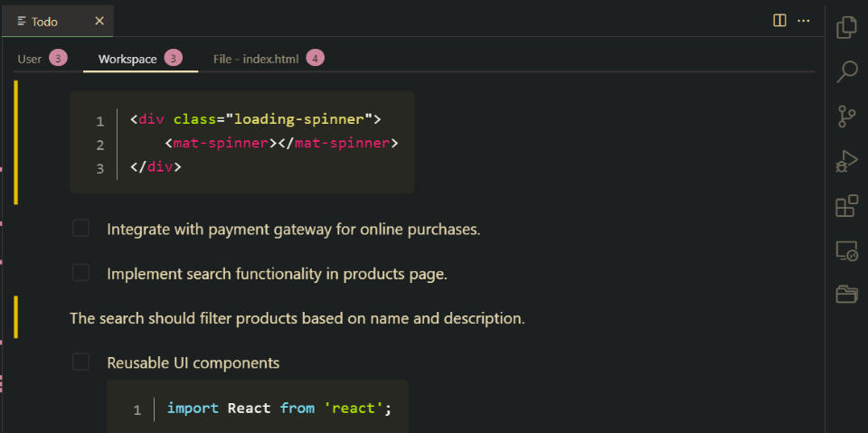Open the Explorer view in the activity bar
868x433 pixels.
pyautogui.click(x=846, y=28)
